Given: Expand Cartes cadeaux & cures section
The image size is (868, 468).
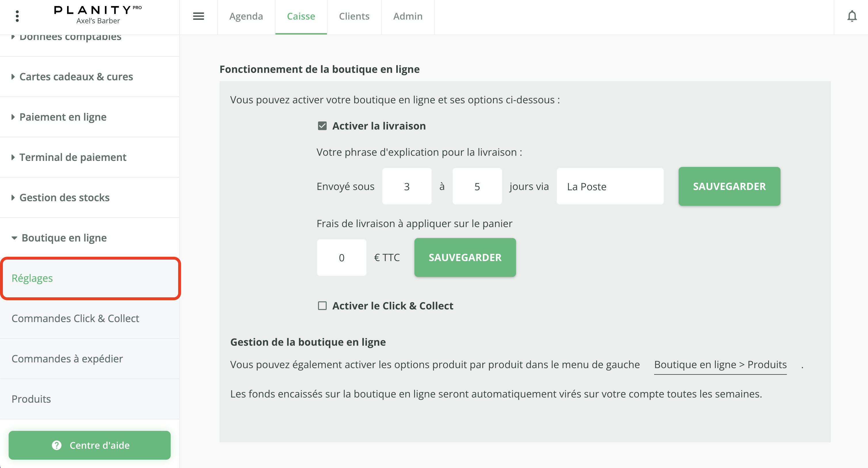Looking at the screenshot, I should (76, 77).
